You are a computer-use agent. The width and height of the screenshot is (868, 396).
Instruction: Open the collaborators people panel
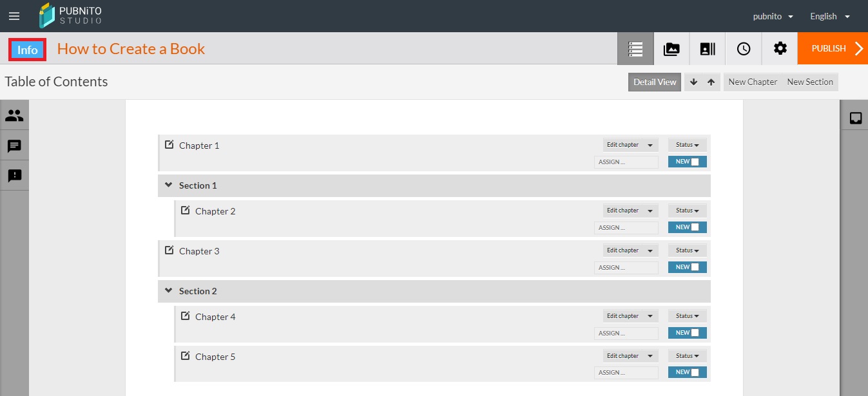coord(14,116)
